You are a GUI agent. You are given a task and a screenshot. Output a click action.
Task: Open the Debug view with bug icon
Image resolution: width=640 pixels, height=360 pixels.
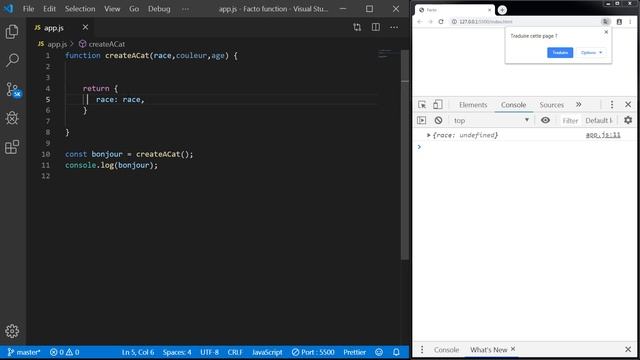click(12, 118)
